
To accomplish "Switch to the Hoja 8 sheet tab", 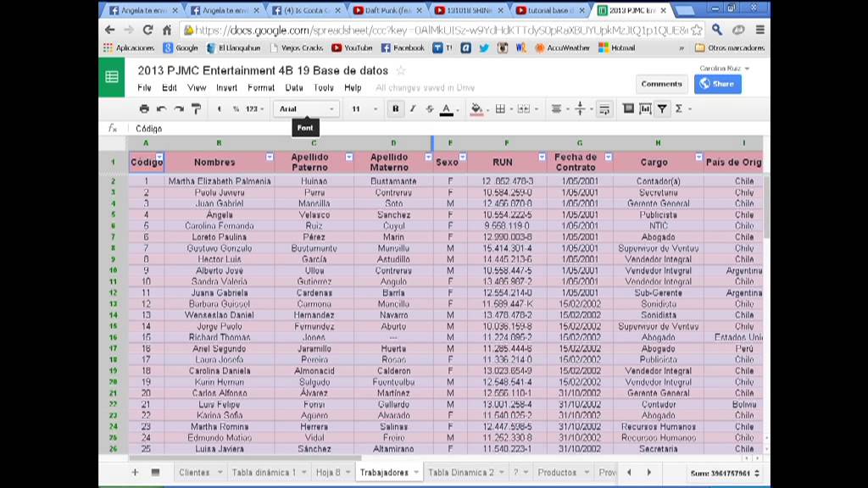I will point(328,473).
